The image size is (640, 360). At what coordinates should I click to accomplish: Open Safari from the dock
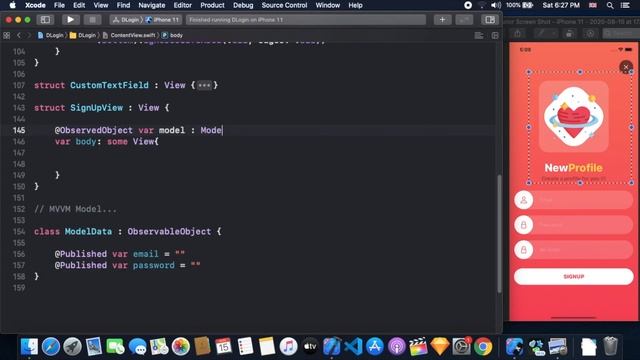tap(51, 347)
